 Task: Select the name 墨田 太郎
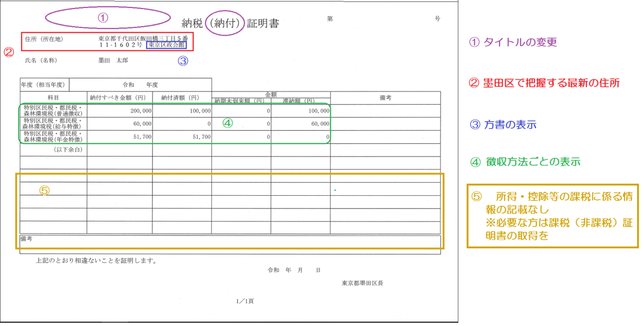tap(113, 61)
